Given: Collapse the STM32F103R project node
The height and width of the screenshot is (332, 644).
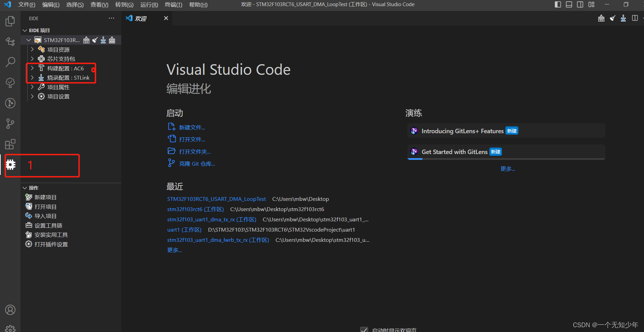Looking at the screenshot, I should (x=29, y=40).
